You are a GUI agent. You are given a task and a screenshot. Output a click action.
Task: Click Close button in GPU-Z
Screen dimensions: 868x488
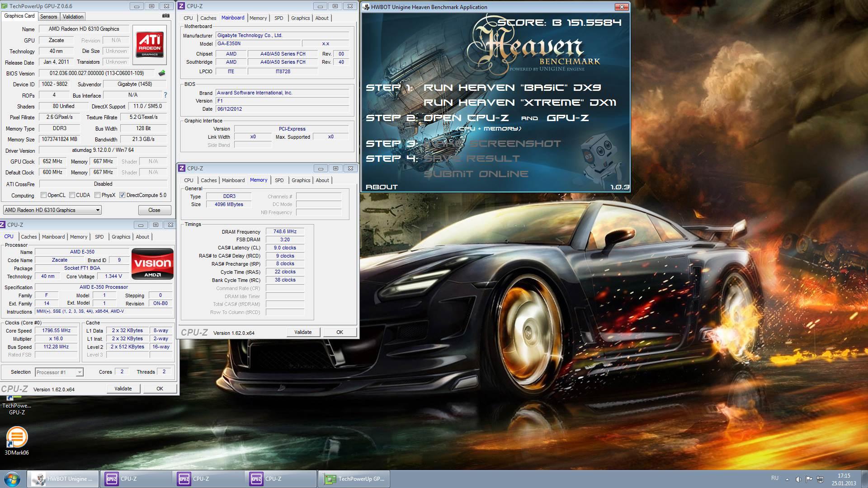(x=154, y=210)
